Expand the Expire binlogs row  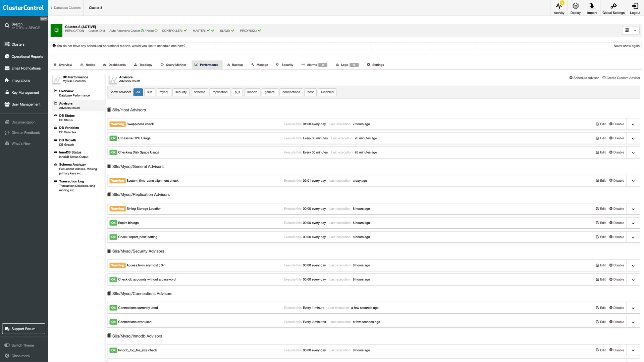point(633,223)
